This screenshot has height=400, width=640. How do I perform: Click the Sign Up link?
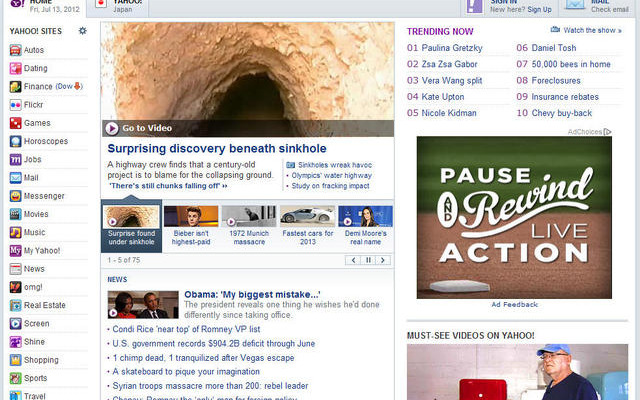click(539, 9)
